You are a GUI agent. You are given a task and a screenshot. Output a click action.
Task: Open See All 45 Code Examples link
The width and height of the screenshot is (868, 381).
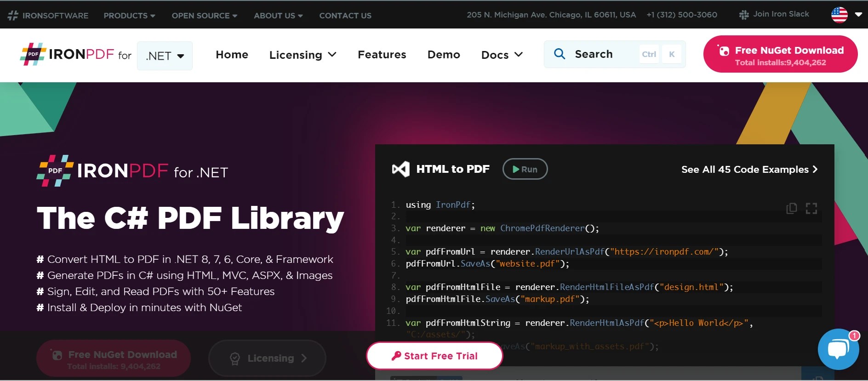(x=749, y=169)
